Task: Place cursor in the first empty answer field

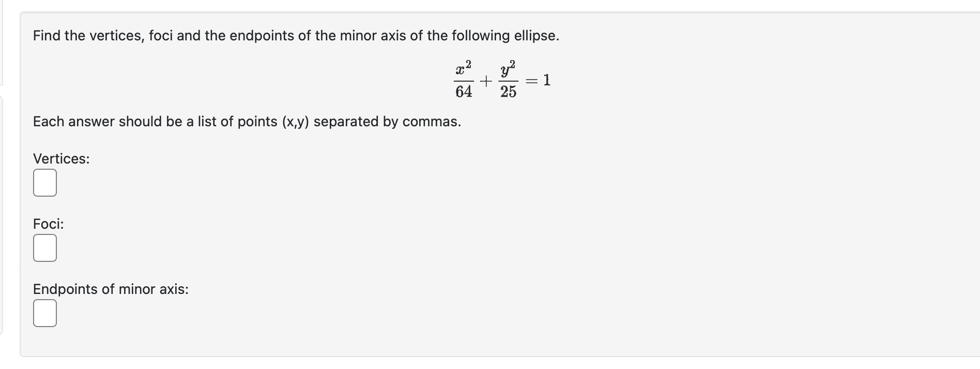Action: click(44, 183)
